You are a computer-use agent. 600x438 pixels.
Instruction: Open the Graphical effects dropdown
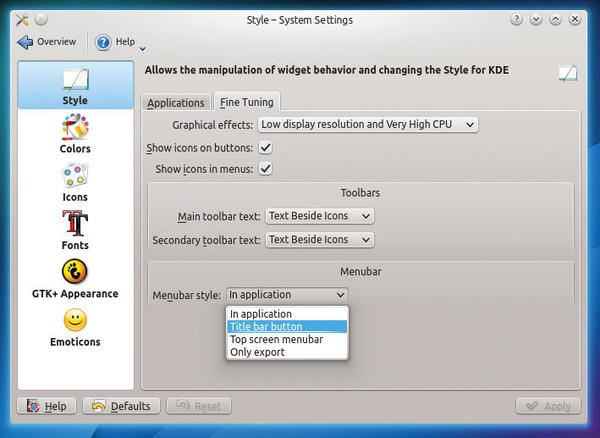pos(368,125)
